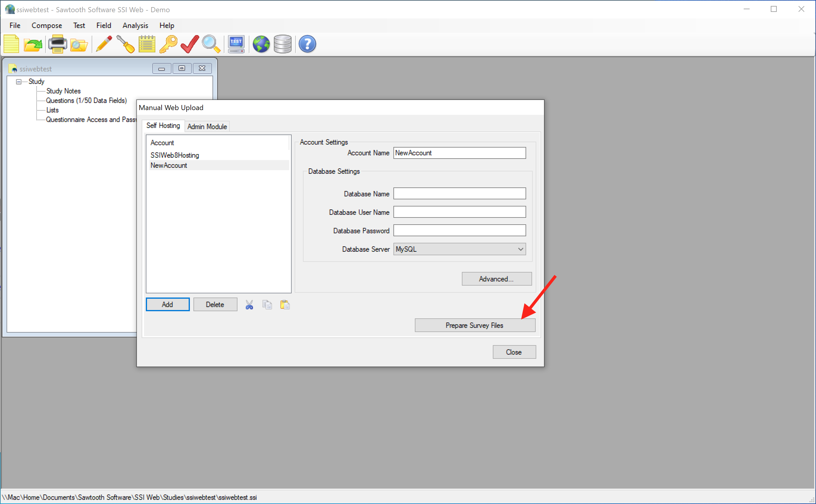Select the NewAccount list item
The height and width of the screenshot is (504, 816).
point(168,165)
